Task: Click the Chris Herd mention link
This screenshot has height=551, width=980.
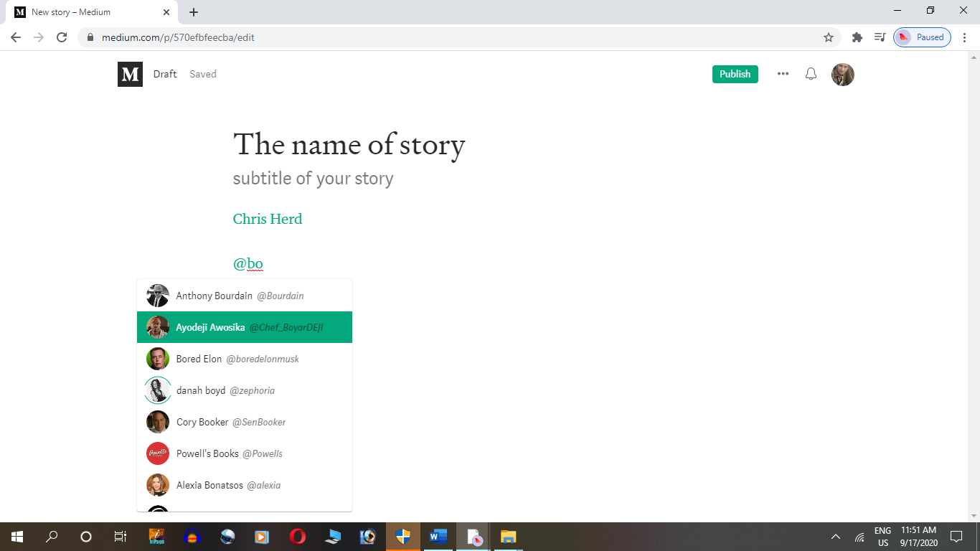Action: pyautogui.click(x=268, y=219)
